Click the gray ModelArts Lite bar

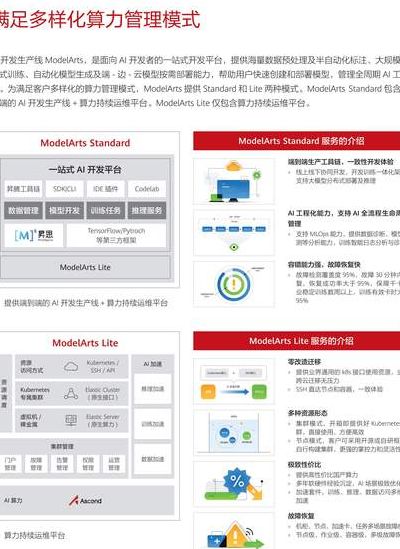(85, 267)
